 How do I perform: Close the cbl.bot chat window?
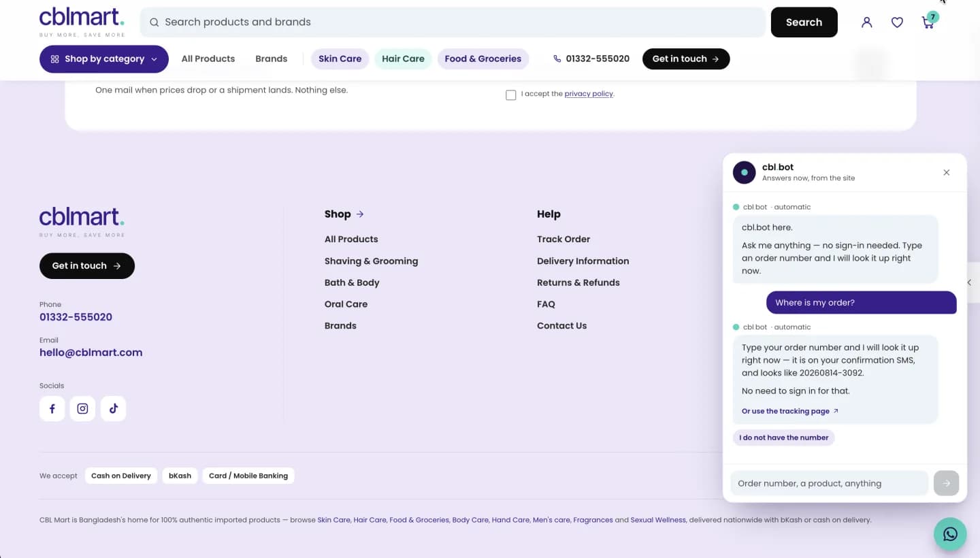tap(946, 173)
